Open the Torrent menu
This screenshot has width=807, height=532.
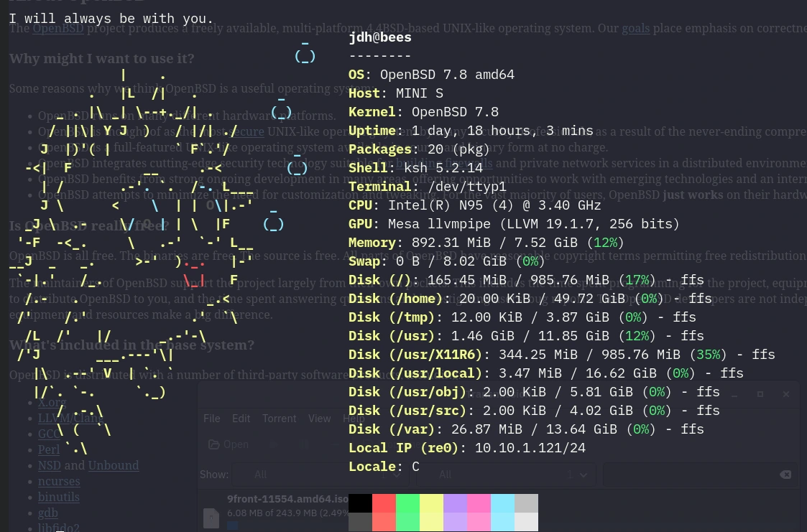[x=279, y=419]
